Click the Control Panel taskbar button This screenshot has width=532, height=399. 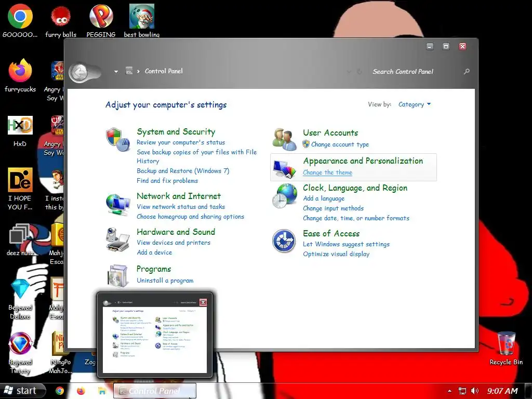click(x=155, y=391)
